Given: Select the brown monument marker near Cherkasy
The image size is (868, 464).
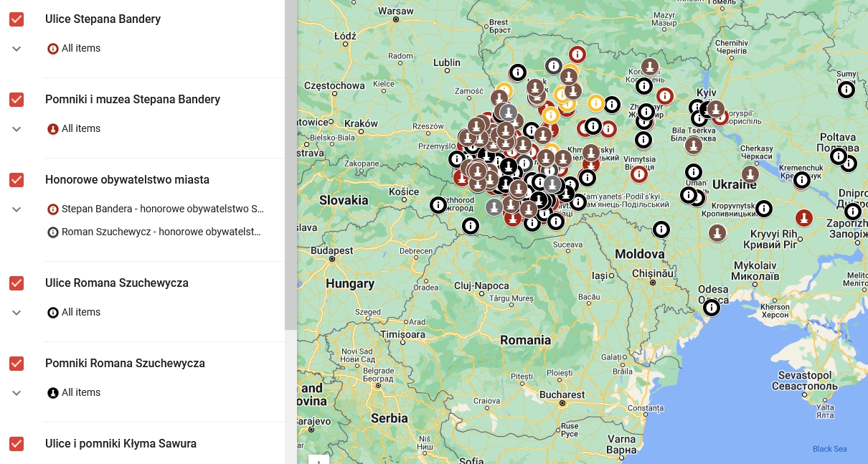Looking at the screenshot, I should pyautogui.click(x=750, y=174).
